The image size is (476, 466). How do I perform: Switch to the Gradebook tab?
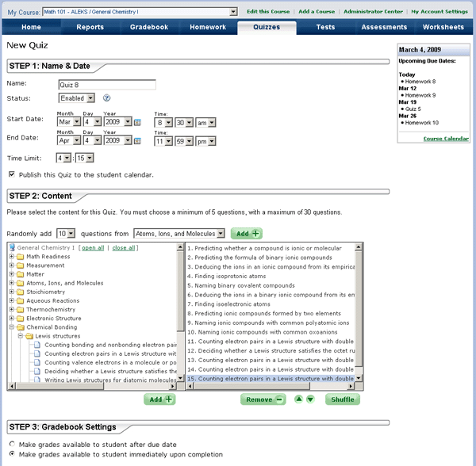tap(148, 27)
